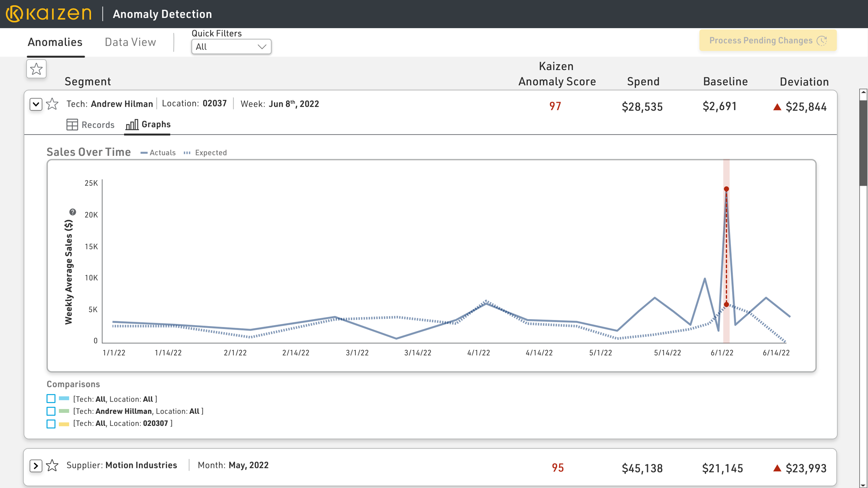Viewport: 868px width, 488px height.
Task: Click the refresh icon in Process Pending Changes
Action: pos(822,40)
